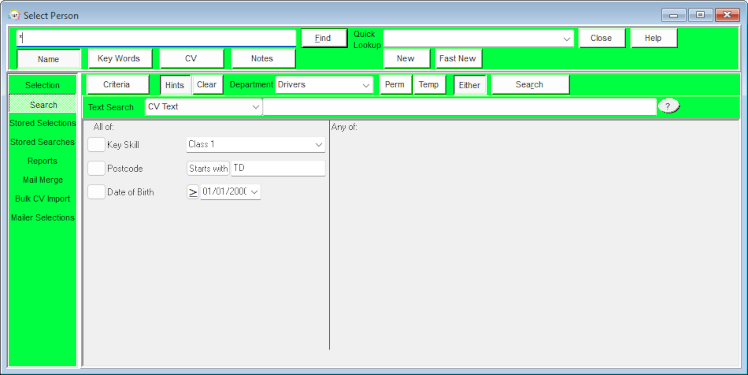Click the round question mark help icon

coord(668,106)
